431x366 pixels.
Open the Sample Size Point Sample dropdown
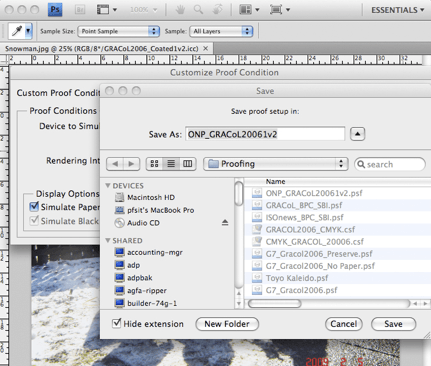[119, 31]
